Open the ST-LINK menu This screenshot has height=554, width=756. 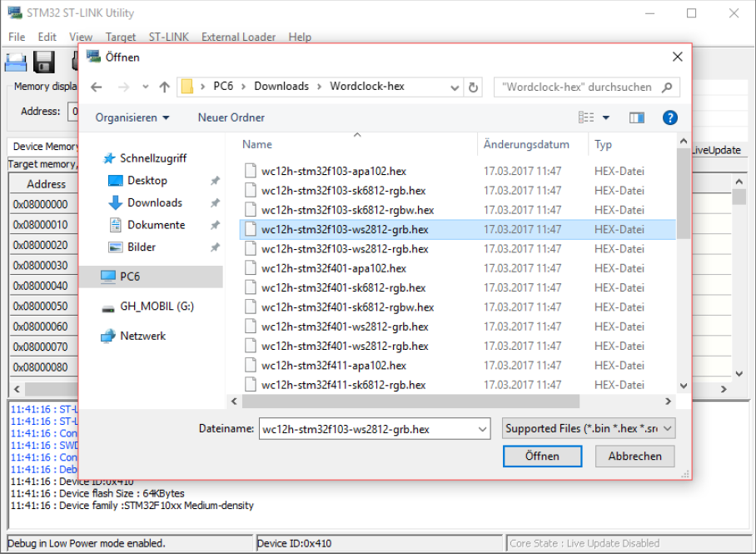click(x=169, y=37)
